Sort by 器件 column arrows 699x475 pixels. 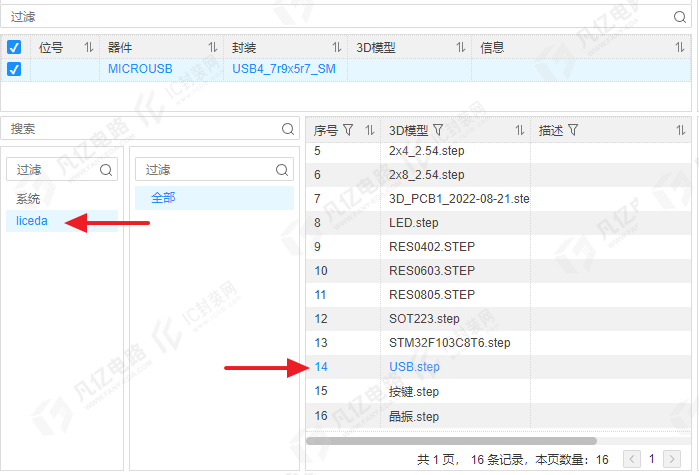coord(213,47)
